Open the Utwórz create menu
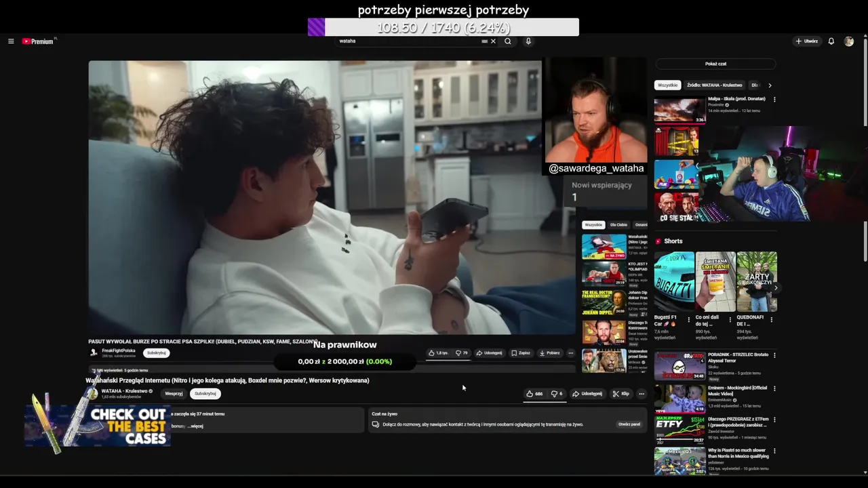The image size is (868, 488). click(x=807, y=41)
